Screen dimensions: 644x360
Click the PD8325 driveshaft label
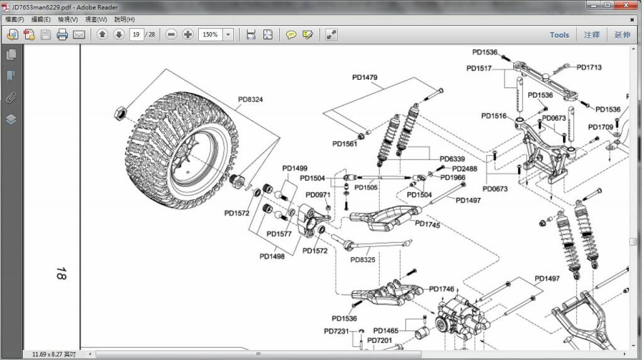[x=363, y=259]
